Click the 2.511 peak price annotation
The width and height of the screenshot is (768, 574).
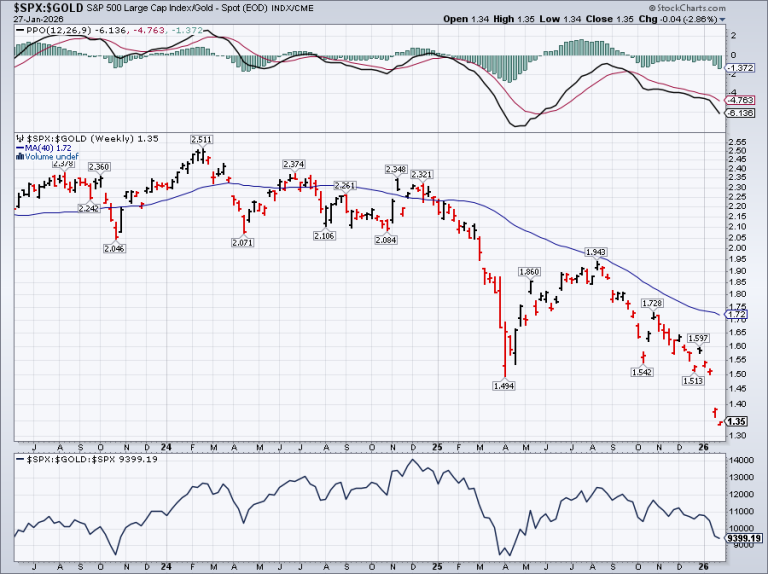click(201, 140)
